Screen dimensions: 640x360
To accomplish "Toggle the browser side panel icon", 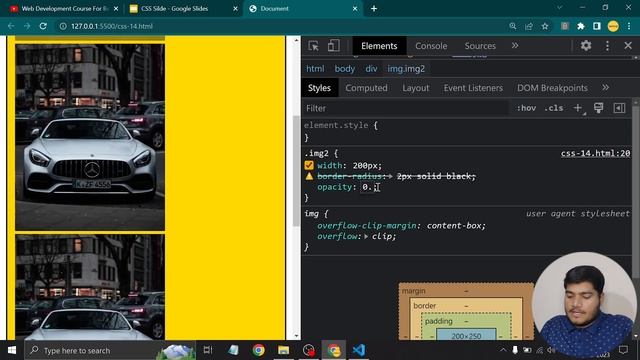I will (x=597, y=26).
